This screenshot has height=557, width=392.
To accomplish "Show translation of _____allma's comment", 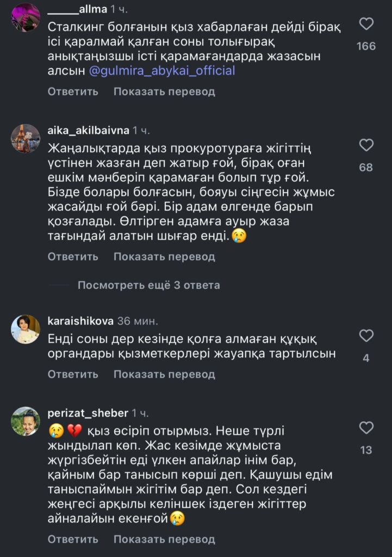I will 164,92.
